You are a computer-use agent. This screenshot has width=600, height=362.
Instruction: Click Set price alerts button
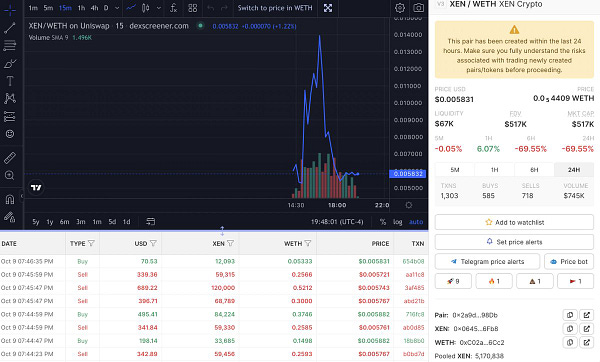[x=514, y=242]
